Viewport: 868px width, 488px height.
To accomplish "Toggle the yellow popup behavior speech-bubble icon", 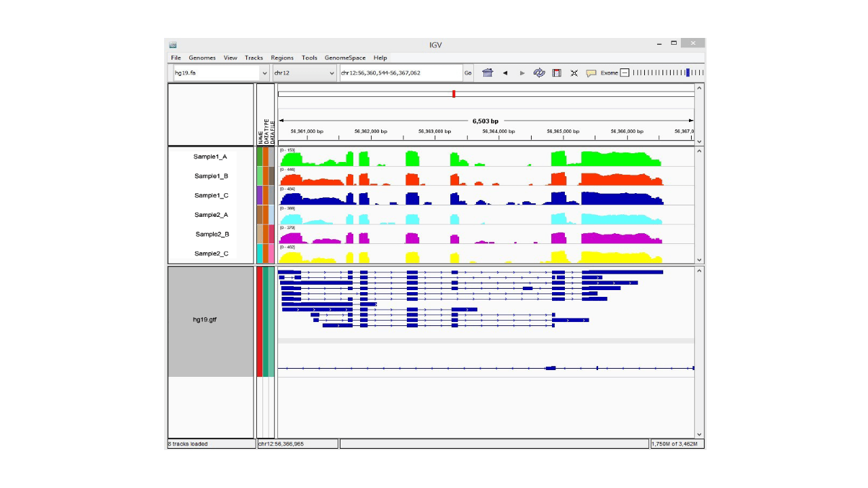I will 591,73.
